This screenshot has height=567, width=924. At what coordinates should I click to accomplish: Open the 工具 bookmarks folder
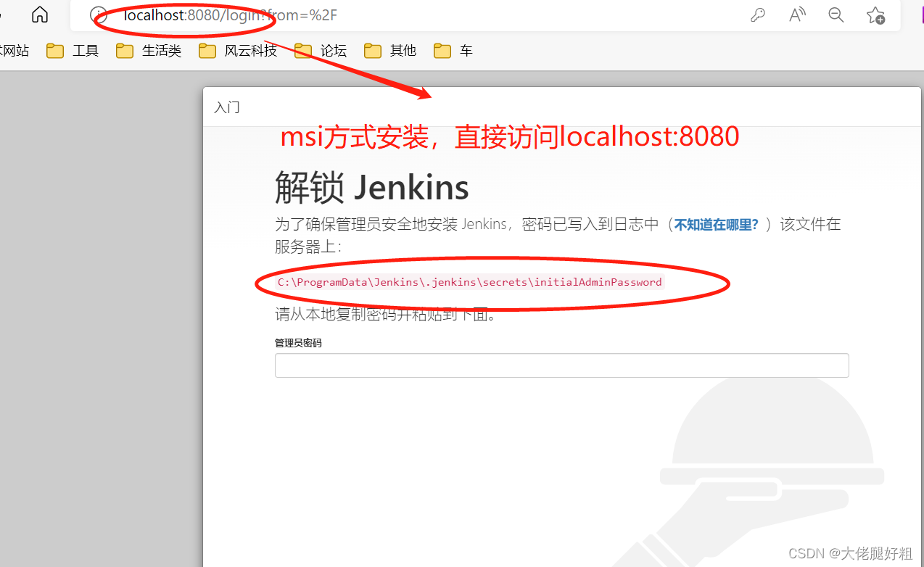[x=73, y=51]
